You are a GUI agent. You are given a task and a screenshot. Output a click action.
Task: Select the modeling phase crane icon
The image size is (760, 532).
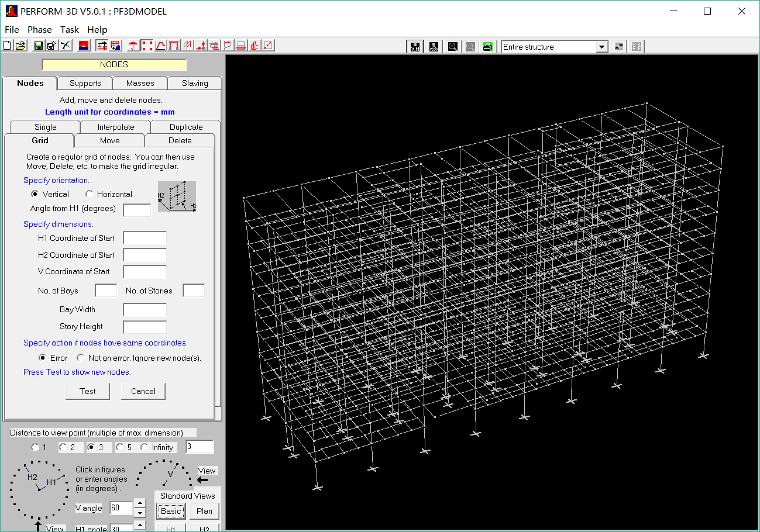tap(102, 46)
